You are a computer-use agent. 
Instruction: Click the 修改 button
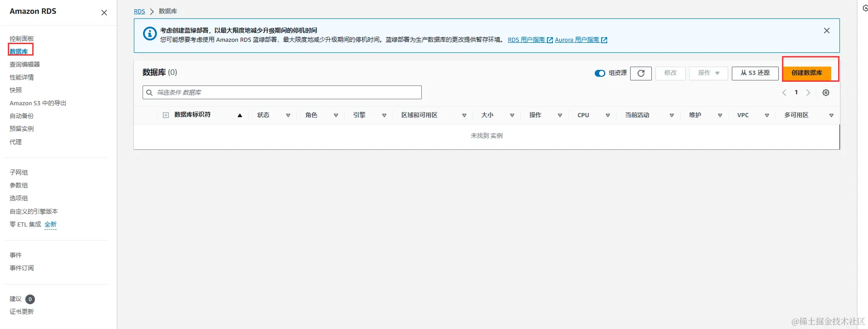point(671,73)
